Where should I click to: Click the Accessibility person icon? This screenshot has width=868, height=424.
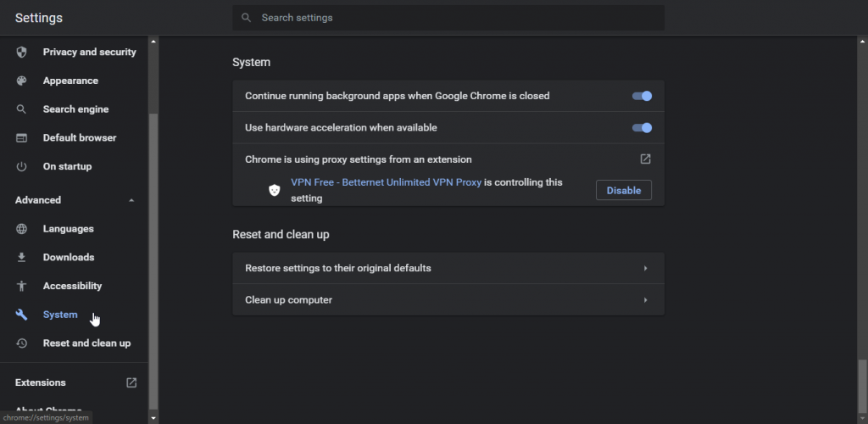(21, 286)
